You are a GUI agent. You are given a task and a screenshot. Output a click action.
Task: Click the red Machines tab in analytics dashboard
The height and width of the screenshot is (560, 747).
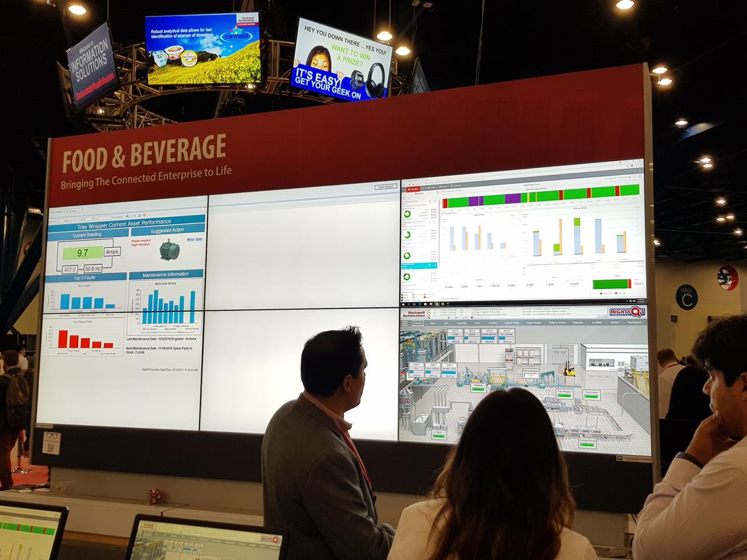click(x=414, y=189)
